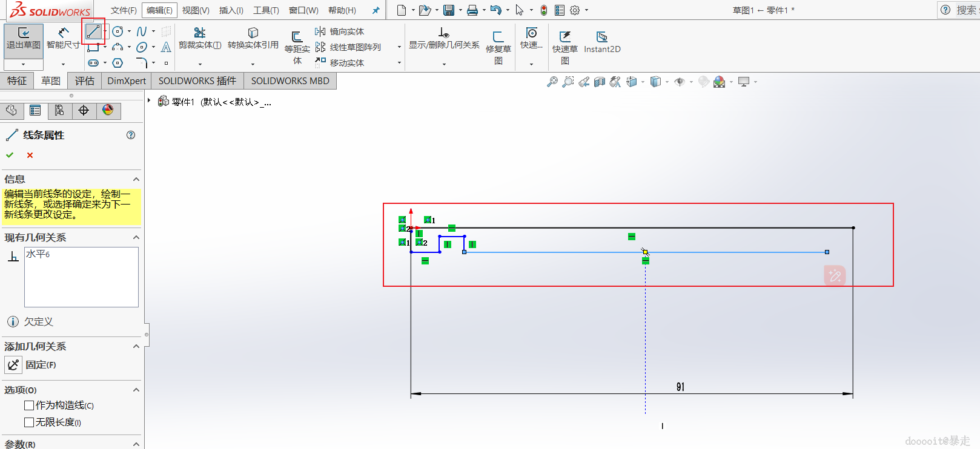Click the green checkmark to confirm line

[10, 156]
